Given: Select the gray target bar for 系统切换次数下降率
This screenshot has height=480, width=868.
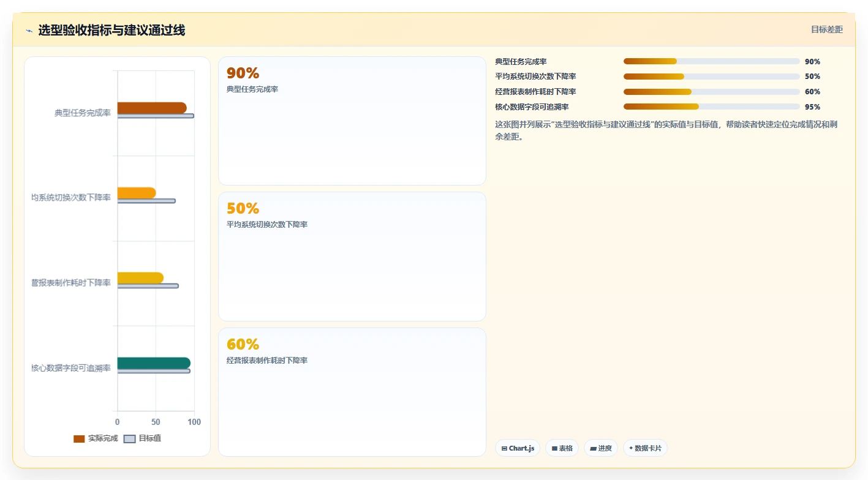Looking at the screenshot, I should pos(146,201).
